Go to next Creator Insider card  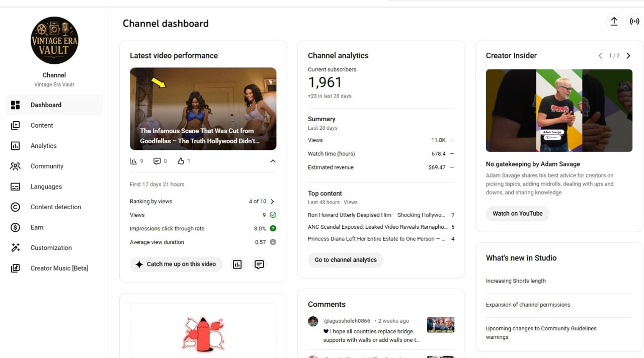click(x=628, y=56)
